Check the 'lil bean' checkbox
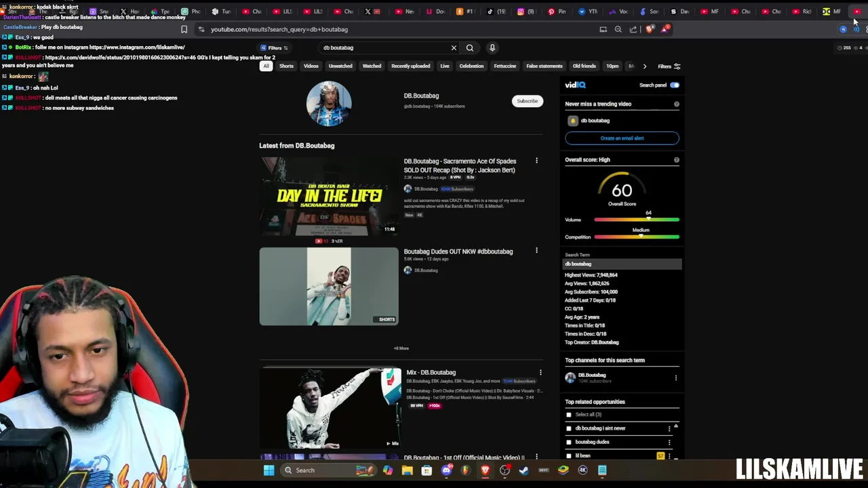Screen dimensions: 868x488 point(569,455)
